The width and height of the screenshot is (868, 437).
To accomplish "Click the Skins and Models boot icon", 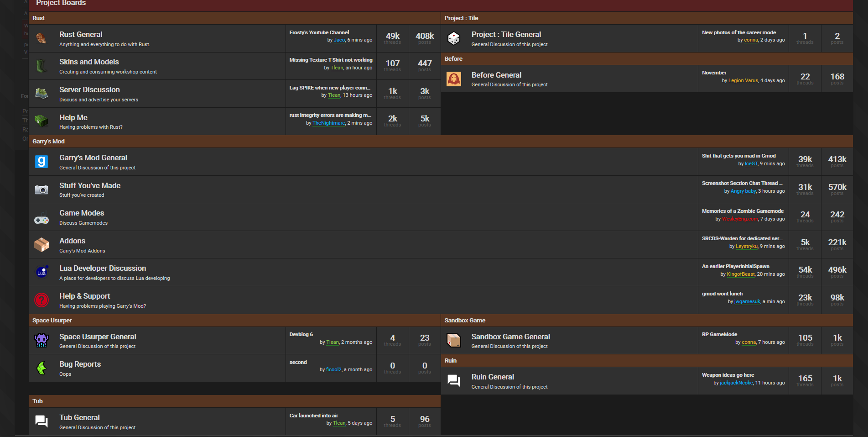I will point(42,66).
